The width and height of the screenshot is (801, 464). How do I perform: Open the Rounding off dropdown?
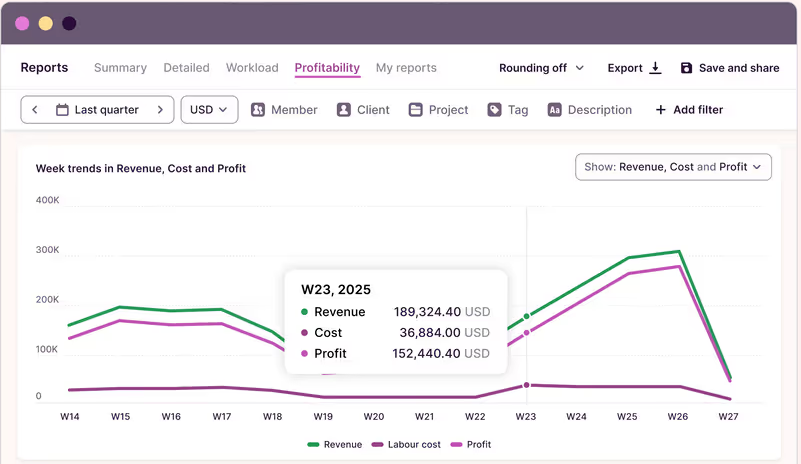[x=541, y=68]
